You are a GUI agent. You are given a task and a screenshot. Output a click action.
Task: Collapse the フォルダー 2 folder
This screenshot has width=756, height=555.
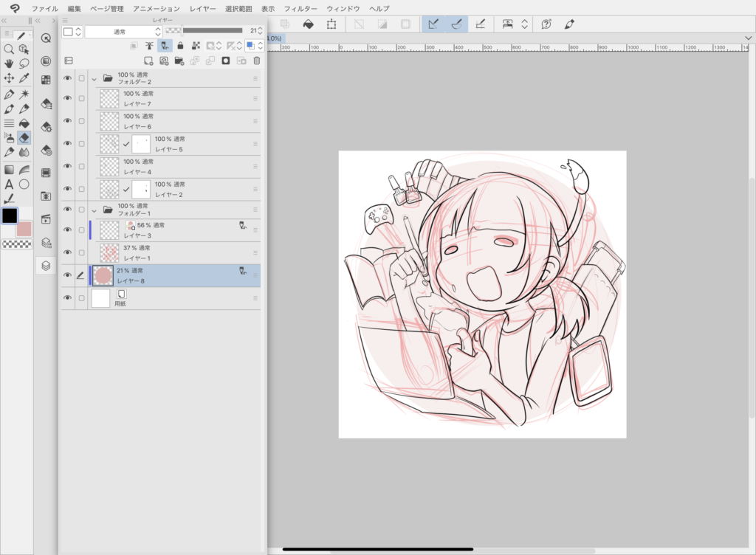tap(94, 78)
